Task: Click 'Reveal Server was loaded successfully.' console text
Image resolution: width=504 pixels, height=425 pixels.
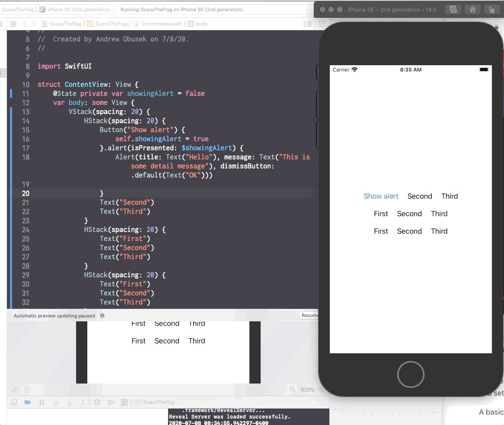Action: coord(230,417)
